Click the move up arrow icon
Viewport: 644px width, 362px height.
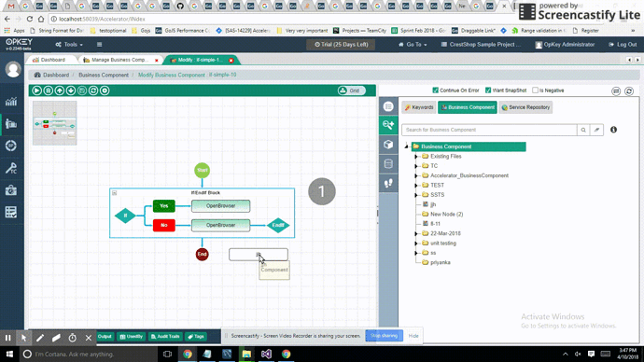coord(59,90)
